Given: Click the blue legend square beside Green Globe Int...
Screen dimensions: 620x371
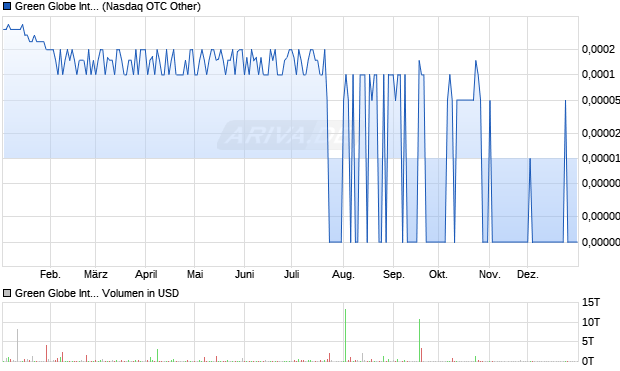Looking at the screenshot, I should point(7,6).
